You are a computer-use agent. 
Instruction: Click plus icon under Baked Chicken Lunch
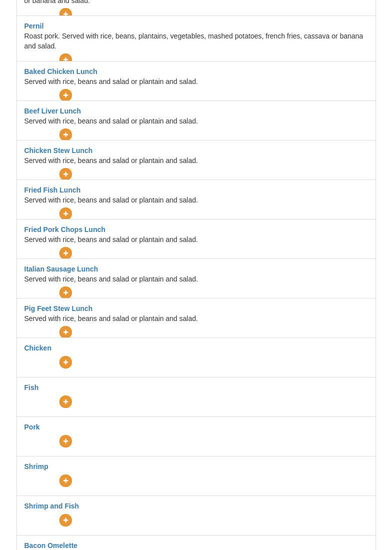[x=65, y=95]
